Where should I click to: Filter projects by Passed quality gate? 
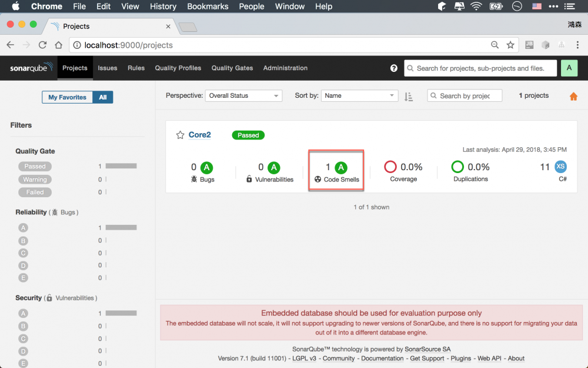tap(35, 166)
